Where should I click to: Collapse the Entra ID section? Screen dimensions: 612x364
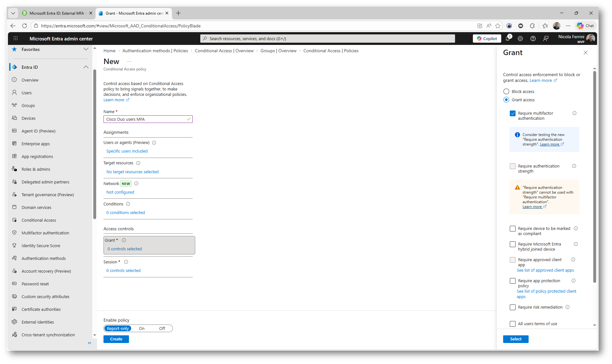[x=86, y=67]
